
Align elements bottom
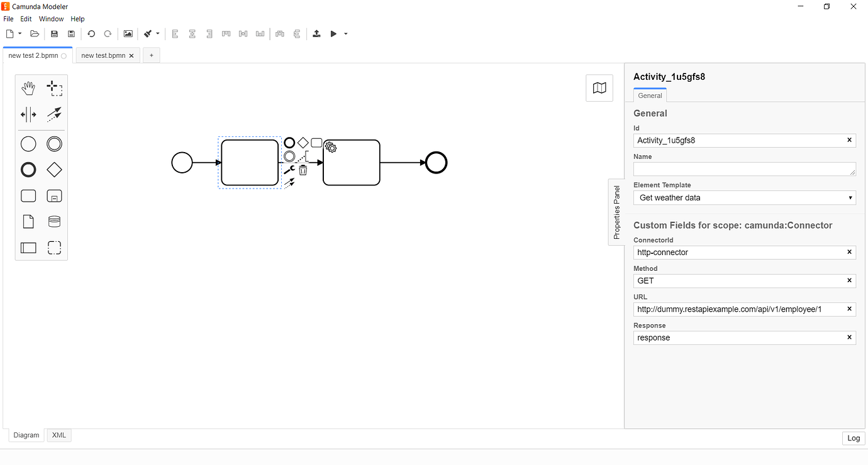(260, 34)
